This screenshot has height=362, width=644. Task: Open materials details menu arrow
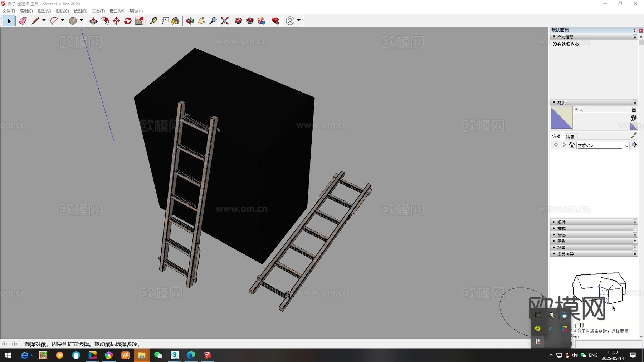(x=634, y=145)
